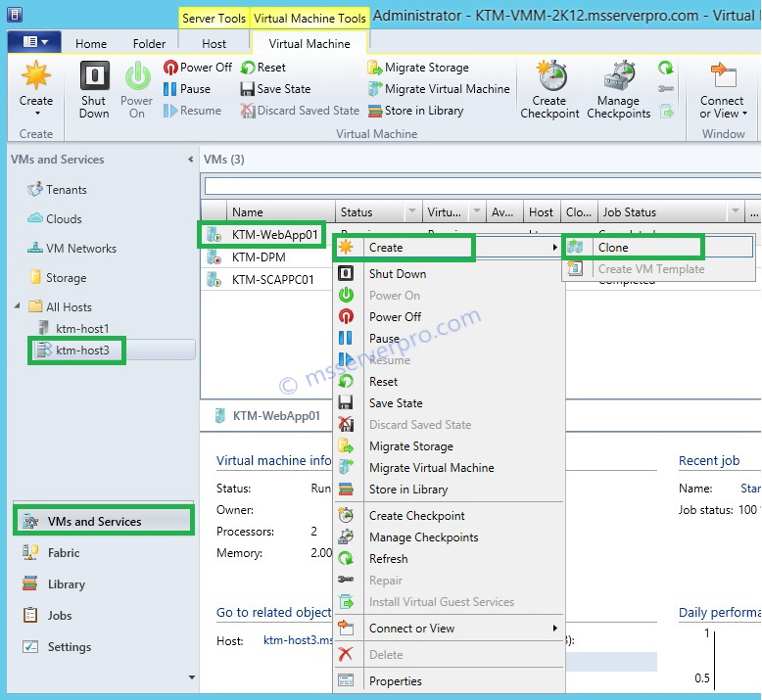Open the Status column filter dropdown
762x700 pixels.
pyautogui.click(x=412, y=210)
